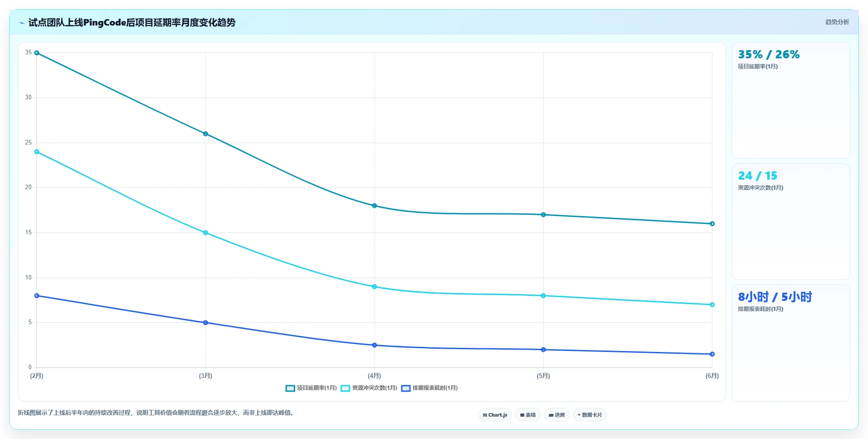Click the y-axis value 25
This screenshot has height=439, width=868.
point(28,143)
